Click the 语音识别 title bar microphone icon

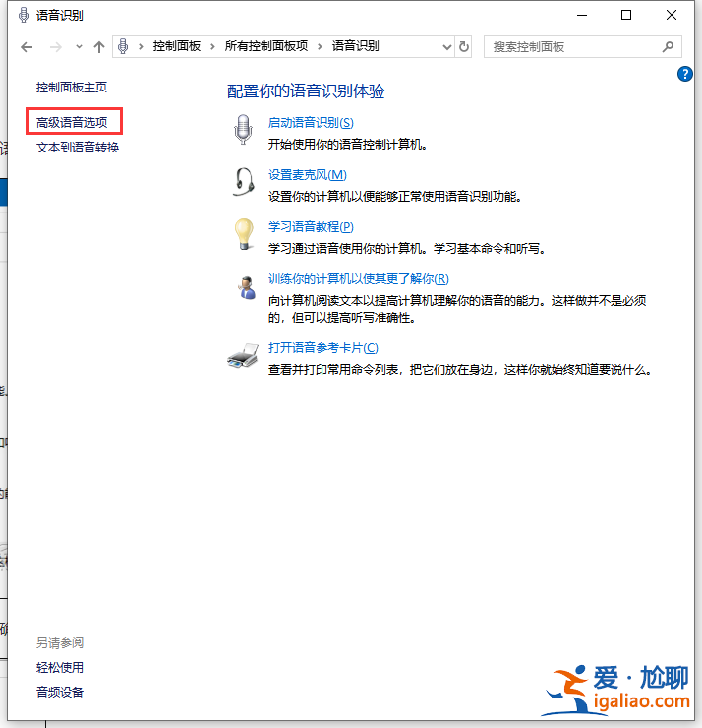pyautogui.click(x=24, y=15)
